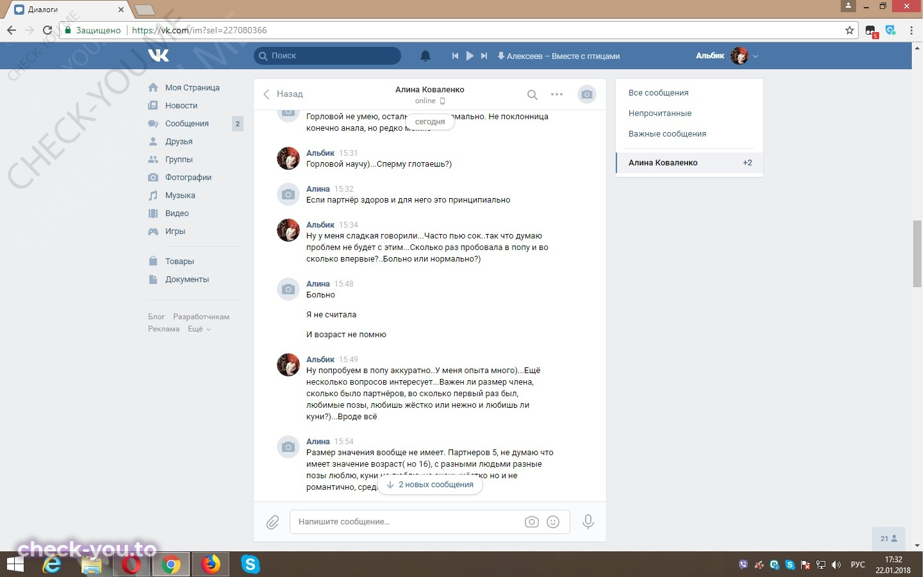The width and height of the screenshot is (924, 577).
Task: Click the tray volume speaker icon
Action: (836, 565)
